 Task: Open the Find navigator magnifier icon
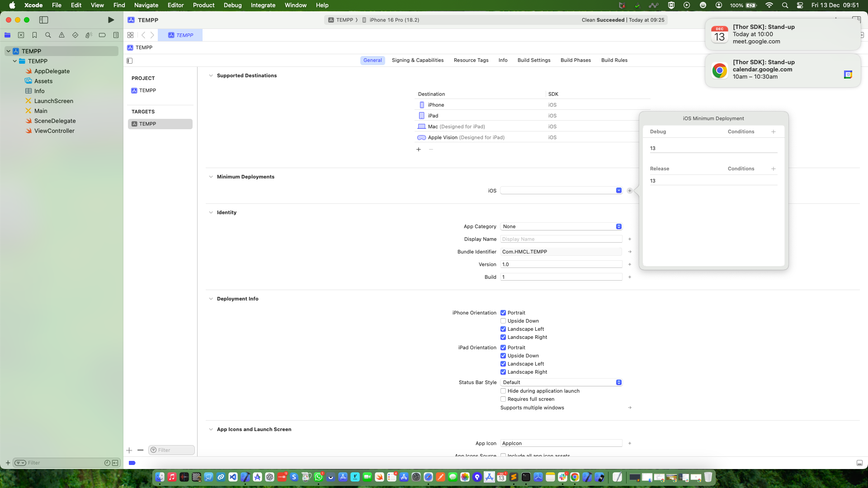tap(48, 35)
